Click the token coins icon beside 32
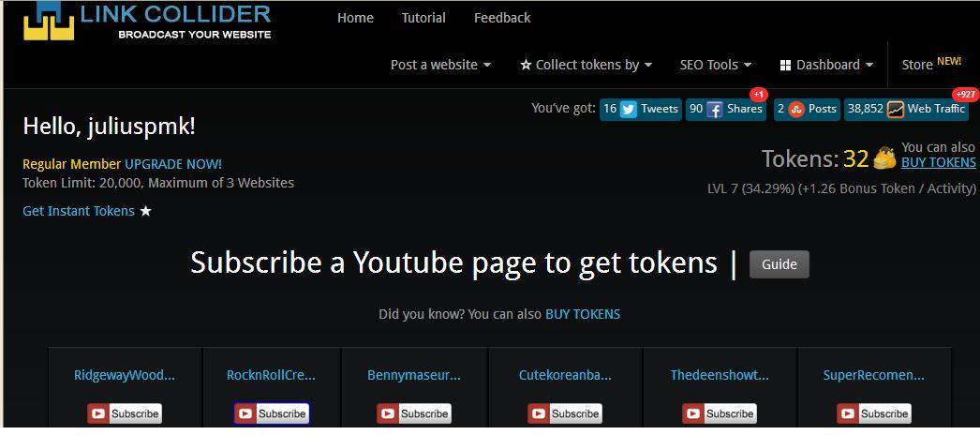 click(884, 158)
